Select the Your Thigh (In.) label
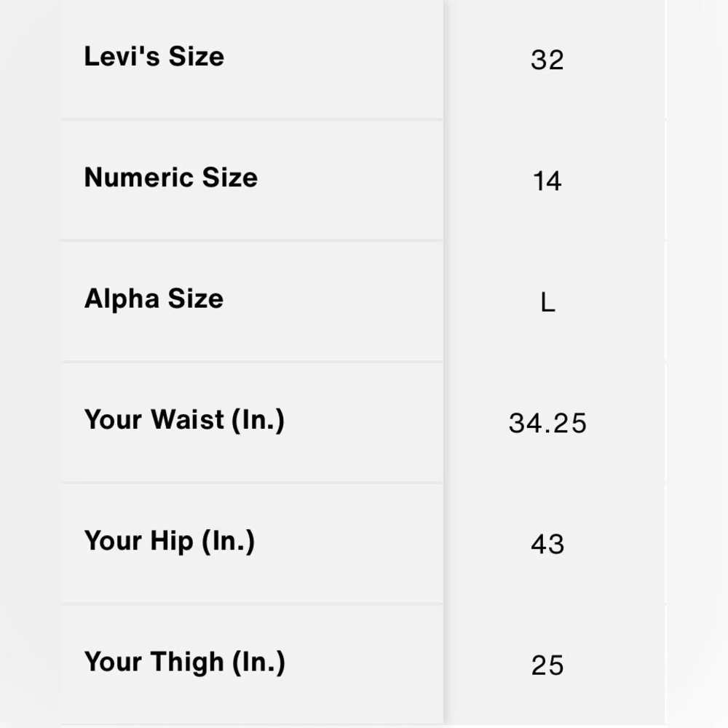This screenshot has height=728, width=728. point(184,662)
